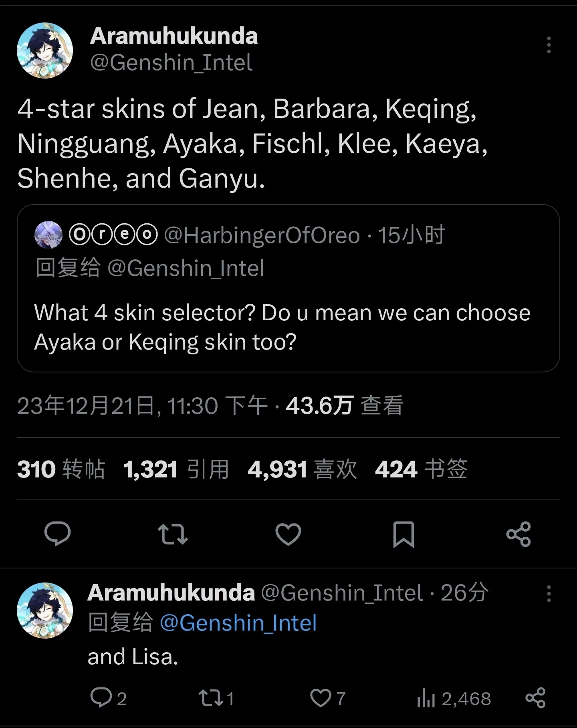Open the reply icon under main tweet
Viewport: 577px width, 728px height.
tap(57, 534)
